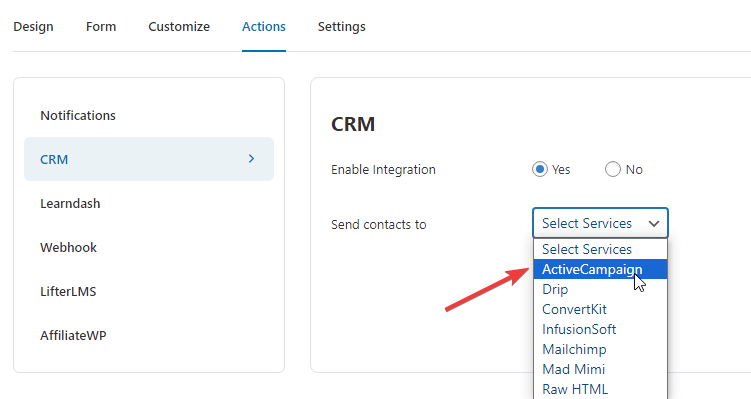The height and width of the screenshot is (399, 751).
Task: Pick InfusionSoft in the dropdown list
Action: (x=600, y=330)
